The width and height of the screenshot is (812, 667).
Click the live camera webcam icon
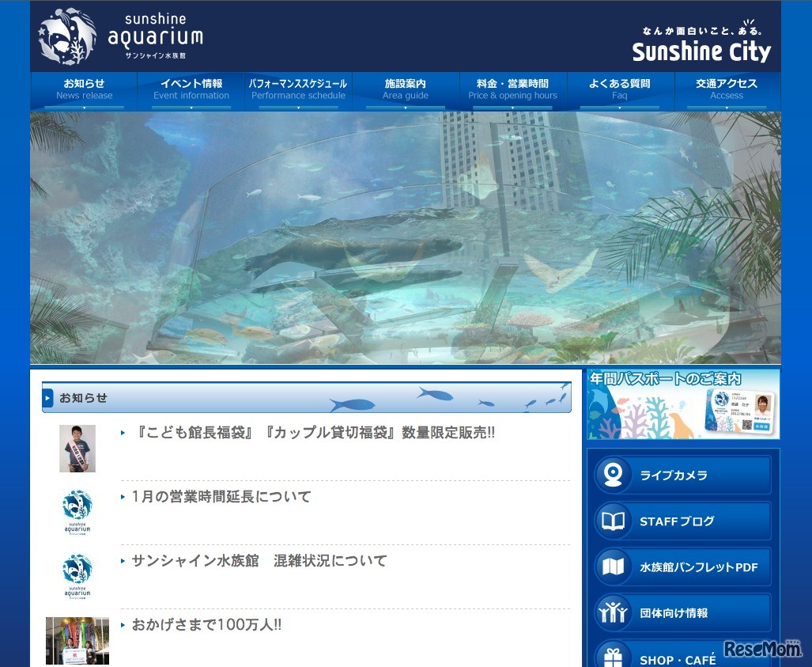[613, 474]
